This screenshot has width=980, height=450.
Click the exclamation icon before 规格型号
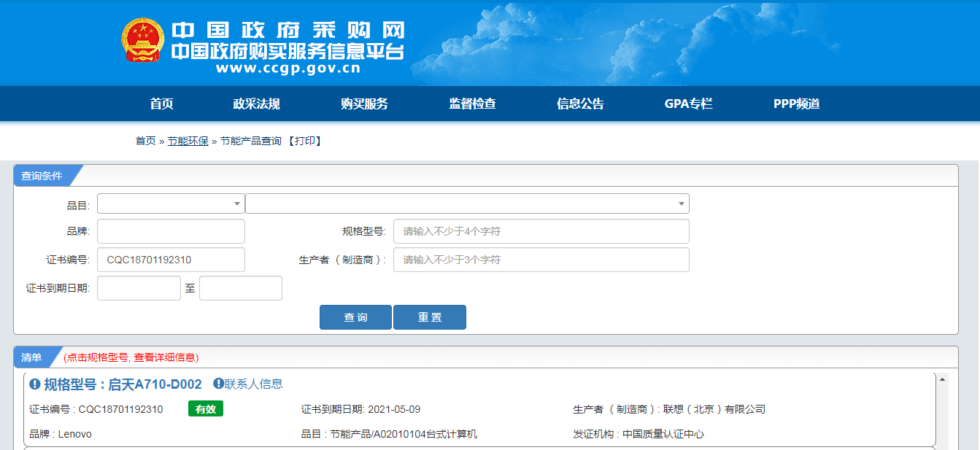click(34, 384)
